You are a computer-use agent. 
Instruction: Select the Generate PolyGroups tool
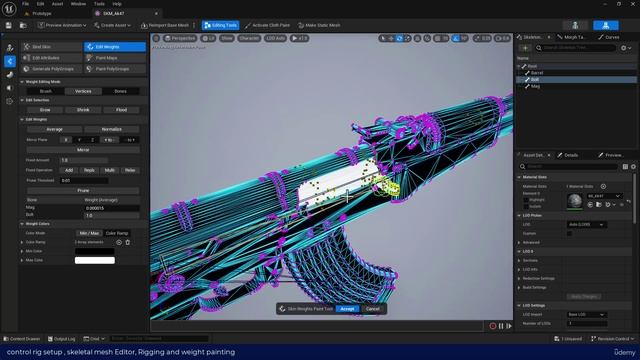tap(52, 69)
